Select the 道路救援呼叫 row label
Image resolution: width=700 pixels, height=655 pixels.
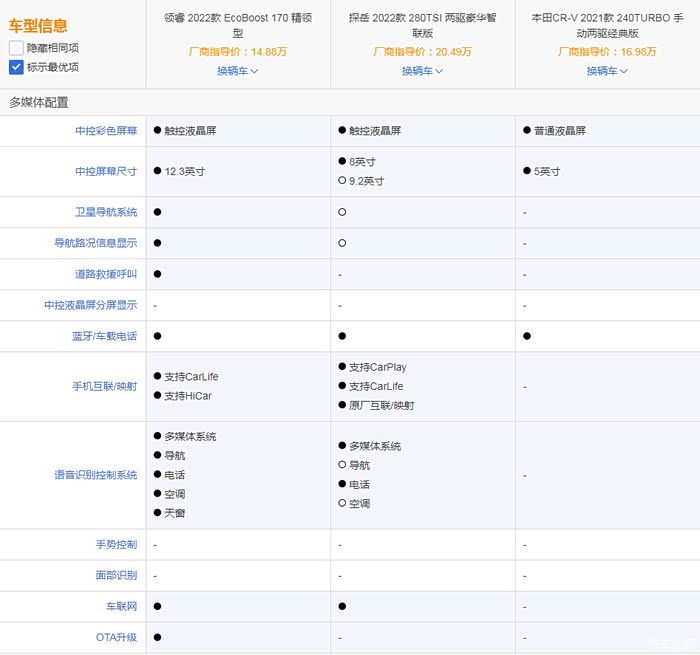[106, 274]
